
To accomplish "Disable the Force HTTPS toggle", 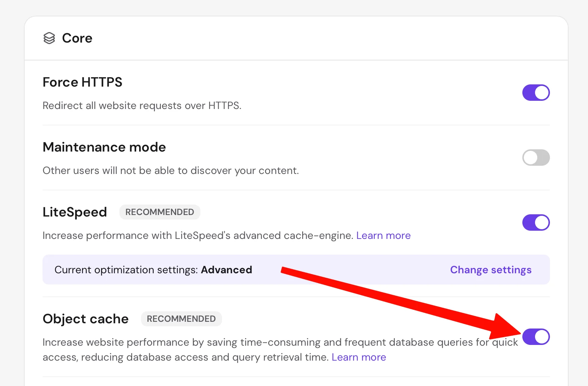I will coord(536,93).
